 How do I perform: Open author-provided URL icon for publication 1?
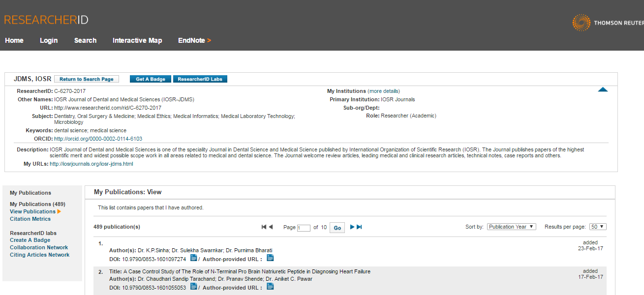270,258
